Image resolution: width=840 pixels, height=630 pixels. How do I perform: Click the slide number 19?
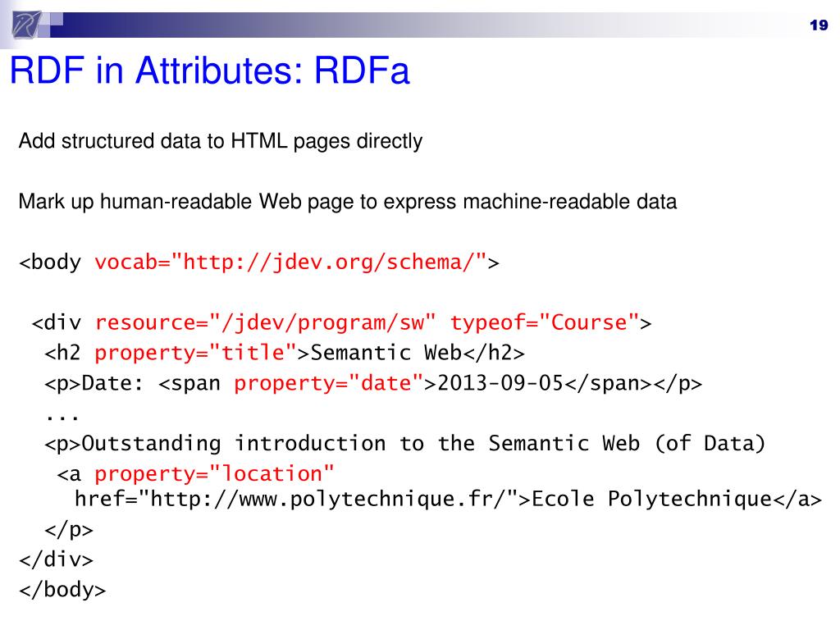(x=819, y=25)
